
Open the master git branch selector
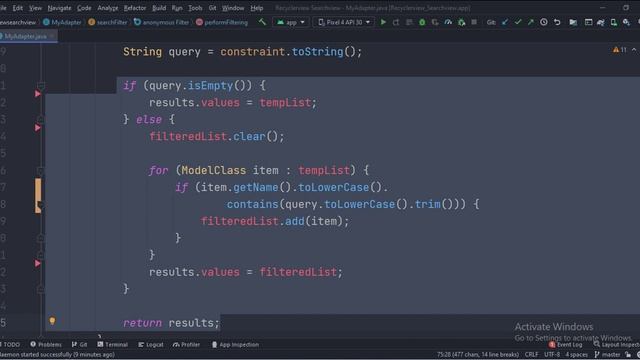pos(608,355)
